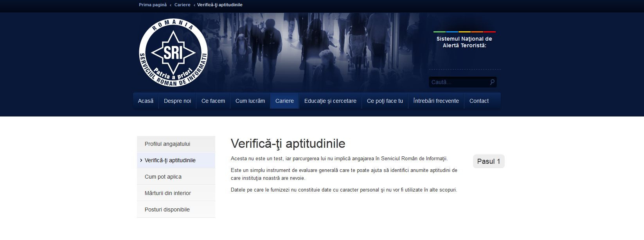Go to Cum lucrăm section
This screenshot has width=644, height=240.
[250, 101]
